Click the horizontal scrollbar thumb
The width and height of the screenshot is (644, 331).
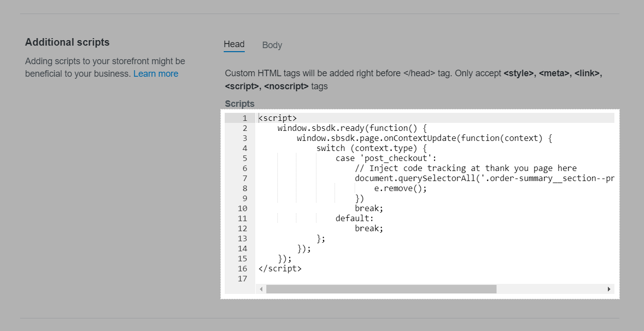381,289
